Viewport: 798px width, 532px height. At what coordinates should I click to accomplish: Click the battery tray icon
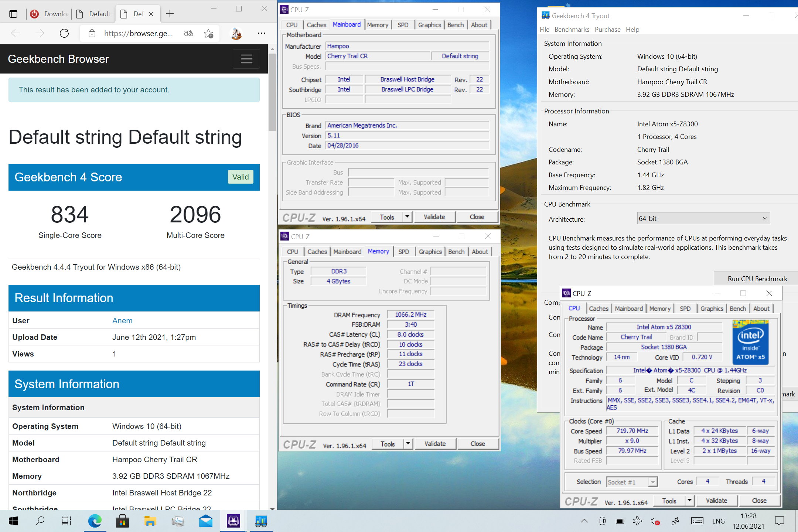coord(620,521)
